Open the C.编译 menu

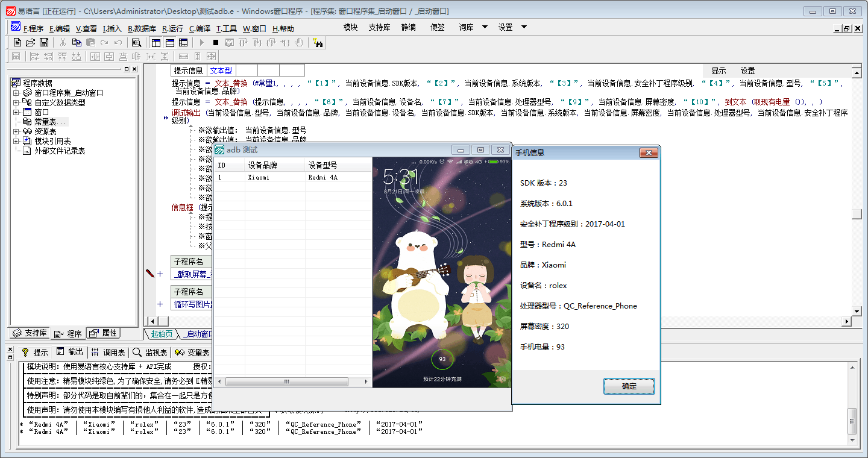[200, 28]
